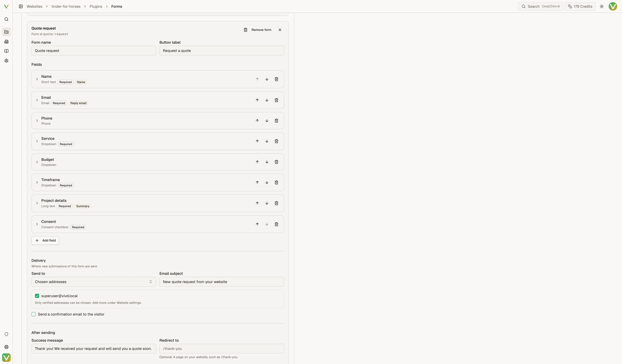Move the Budget field up
Viewport: 622px width, 364px height.
257,162
